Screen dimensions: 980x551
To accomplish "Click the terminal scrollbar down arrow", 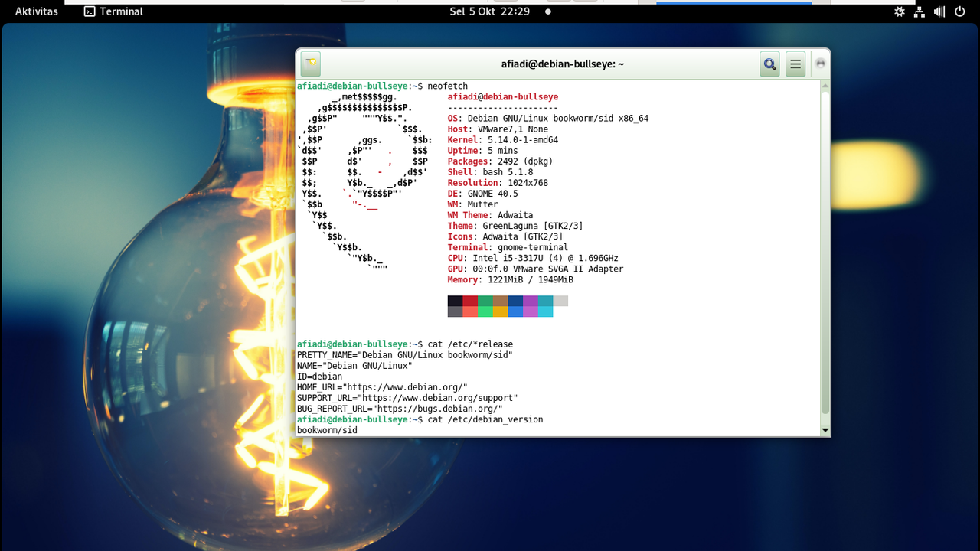I will pos(825,430).
